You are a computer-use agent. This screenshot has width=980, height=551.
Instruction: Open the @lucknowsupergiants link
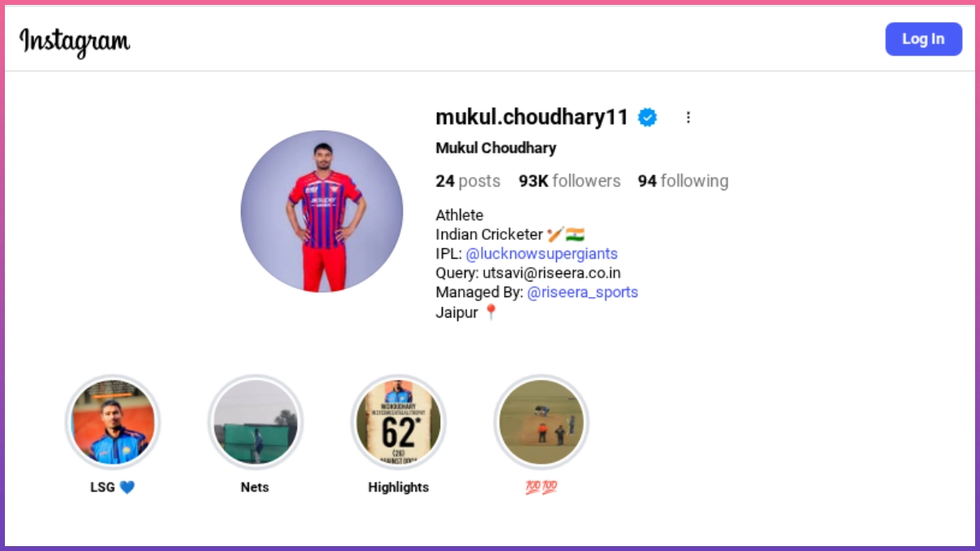(x=541, y=254)
